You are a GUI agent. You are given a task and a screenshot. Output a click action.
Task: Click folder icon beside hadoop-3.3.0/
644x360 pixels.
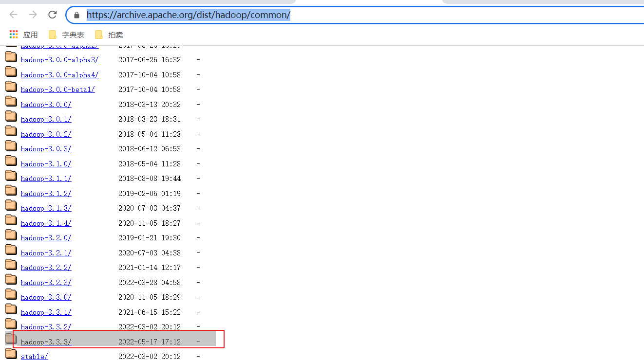click(x=11, y=294)
